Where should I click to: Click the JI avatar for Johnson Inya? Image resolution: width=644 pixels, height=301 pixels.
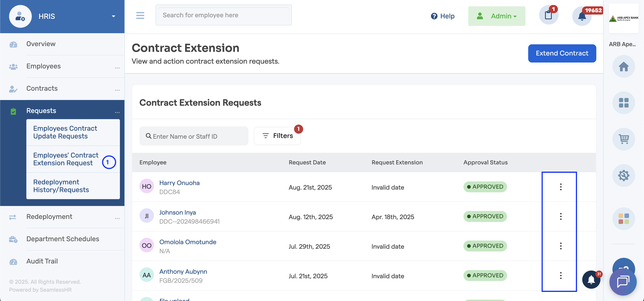[146, 216]
